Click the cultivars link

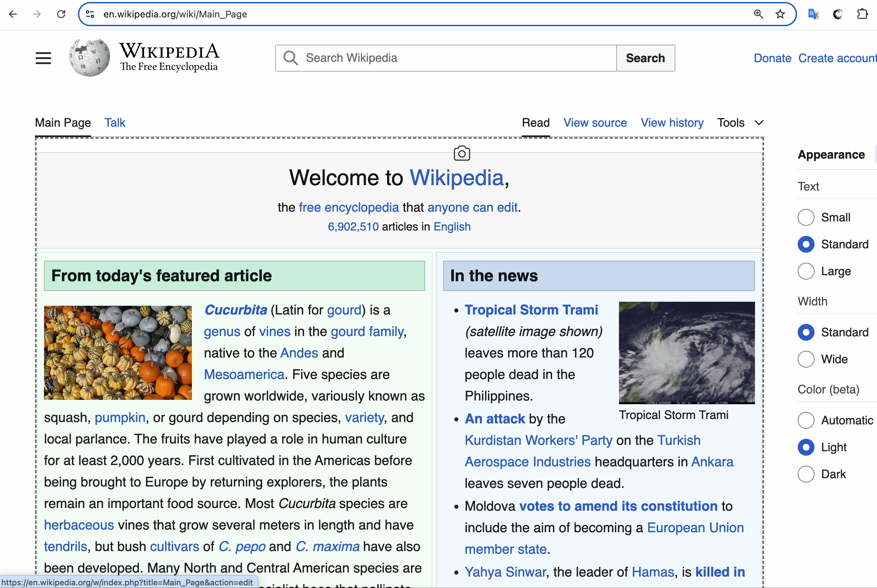(x=174, y=547)
